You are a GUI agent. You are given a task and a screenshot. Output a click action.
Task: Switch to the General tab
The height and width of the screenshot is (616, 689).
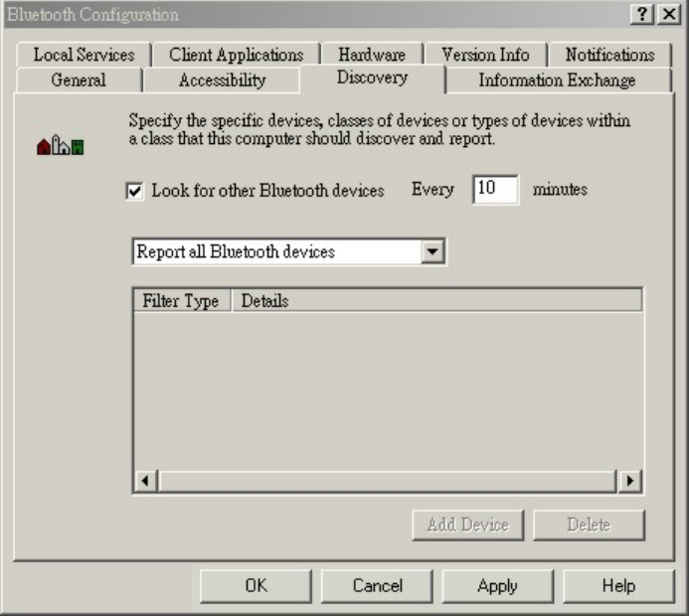(79, 79)
